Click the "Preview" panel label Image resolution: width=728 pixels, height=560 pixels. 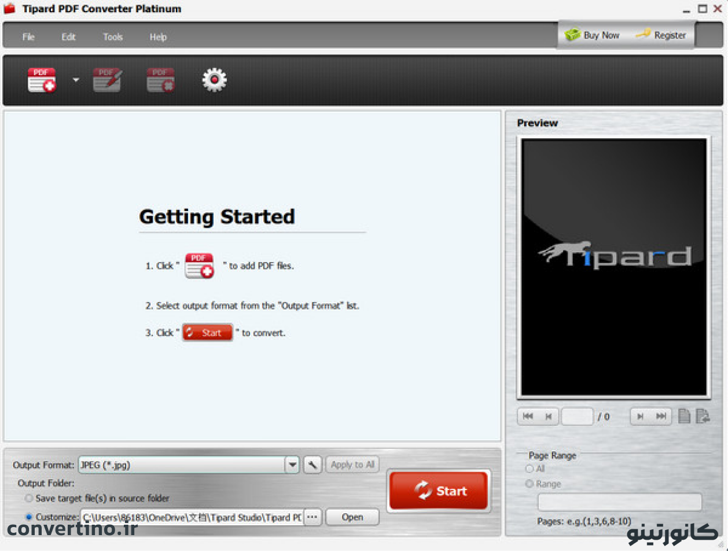(x=538, y=123)
